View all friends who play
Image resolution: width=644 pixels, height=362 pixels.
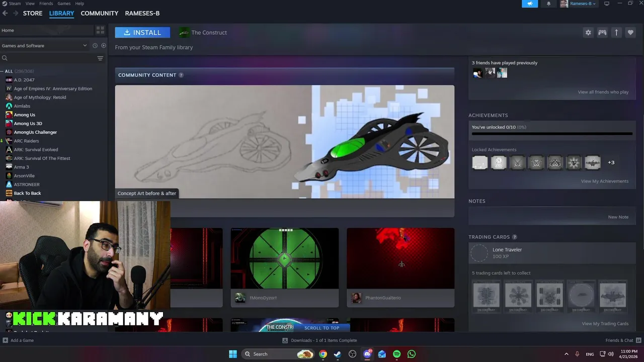click(603, 92)
